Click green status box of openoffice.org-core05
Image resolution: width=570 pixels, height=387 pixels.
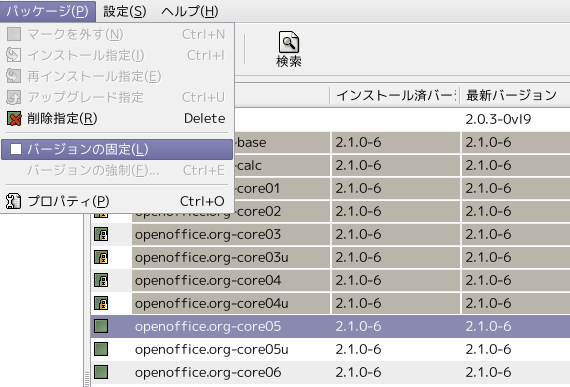pos(101,326)
